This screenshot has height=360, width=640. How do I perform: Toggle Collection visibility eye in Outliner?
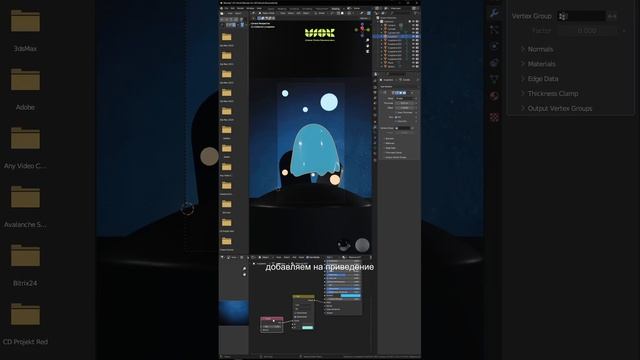(x=413, y=21)
